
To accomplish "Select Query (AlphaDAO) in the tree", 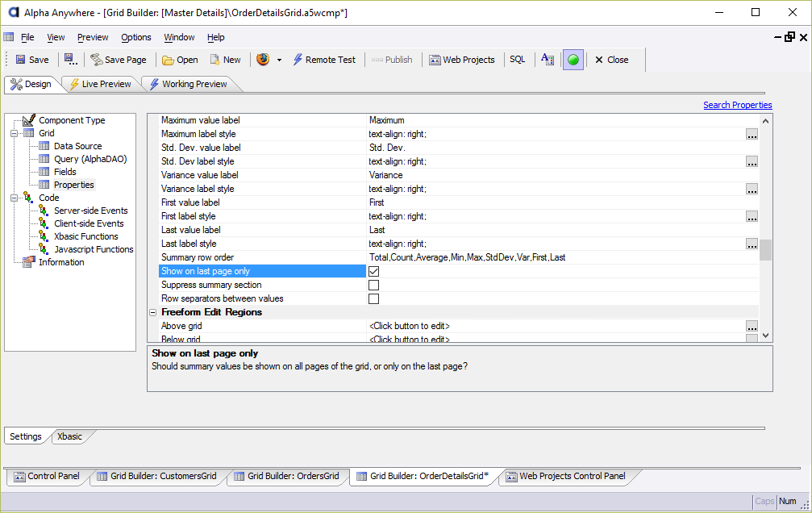I will click(x=90, y=159).
